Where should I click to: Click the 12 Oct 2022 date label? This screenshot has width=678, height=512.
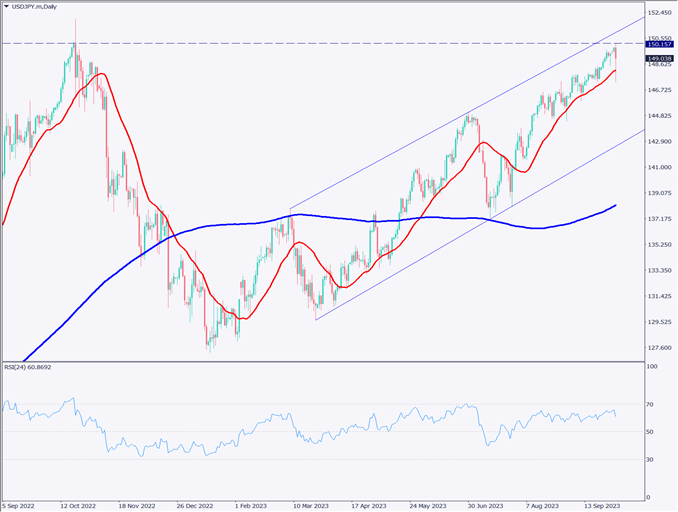click(x=79, y=506)
